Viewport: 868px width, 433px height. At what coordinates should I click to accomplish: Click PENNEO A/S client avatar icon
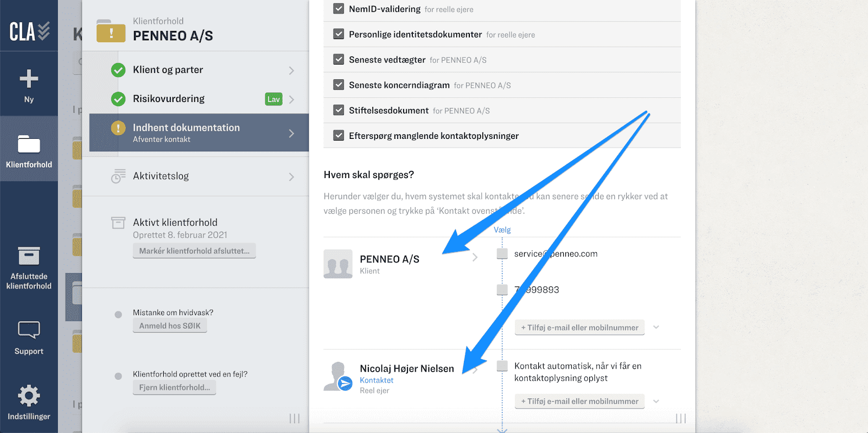coord(338,264)
